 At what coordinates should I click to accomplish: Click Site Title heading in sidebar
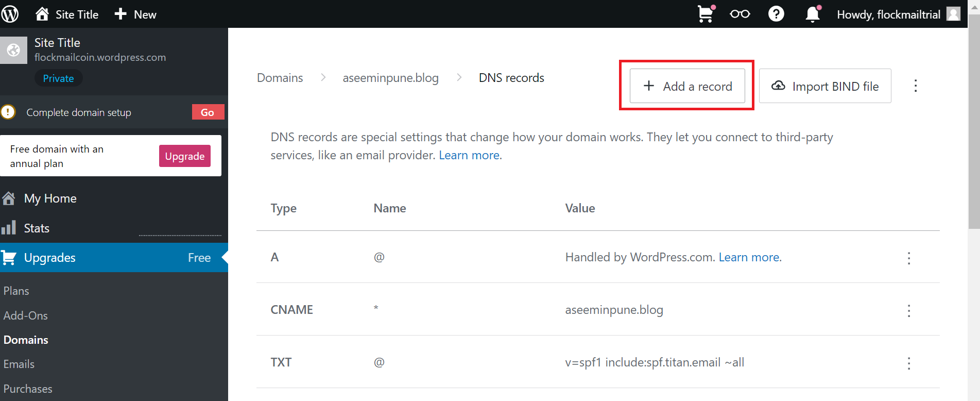pos(57,43)
